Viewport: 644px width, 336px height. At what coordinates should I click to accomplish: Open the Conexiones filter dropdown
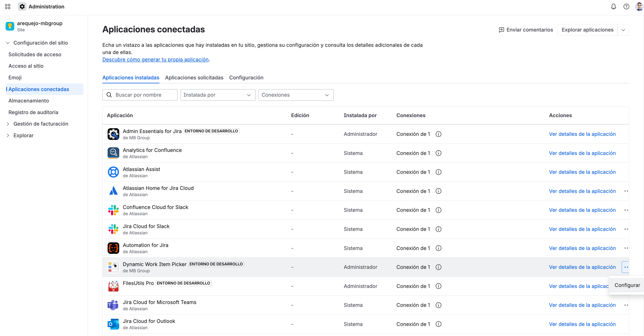(x=296, y=95)
